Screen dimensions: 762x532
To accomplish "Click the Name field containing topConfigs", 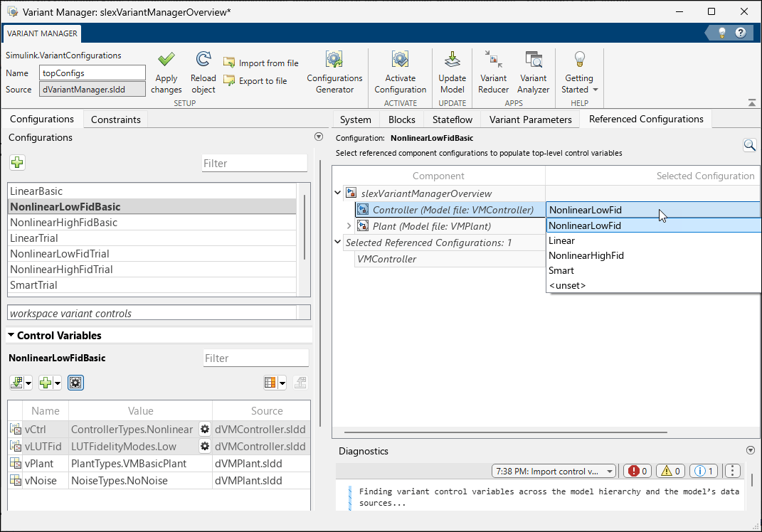I will tap(92, 73).
